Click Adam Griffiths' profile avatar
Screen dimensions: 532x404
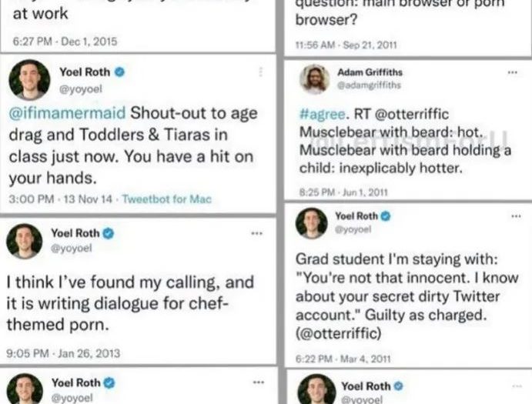[x=314, y=78]
